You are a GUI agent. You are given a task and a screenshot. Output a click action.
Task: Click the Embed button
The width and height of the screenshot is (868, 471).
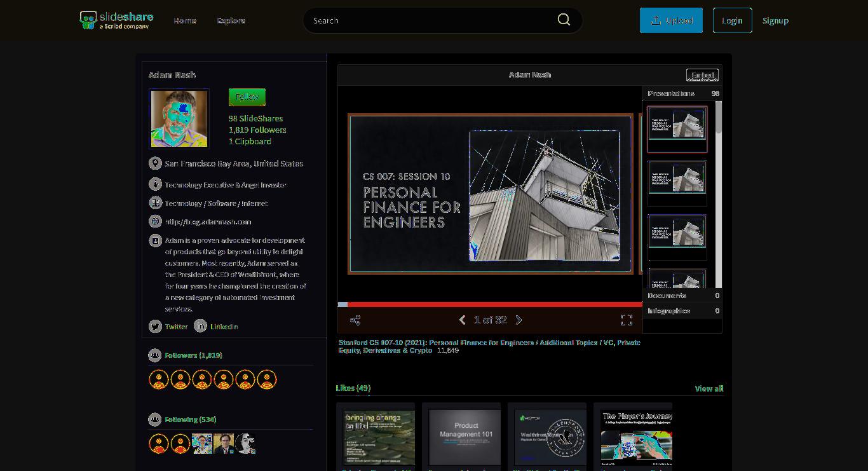[x=702, y=75]
